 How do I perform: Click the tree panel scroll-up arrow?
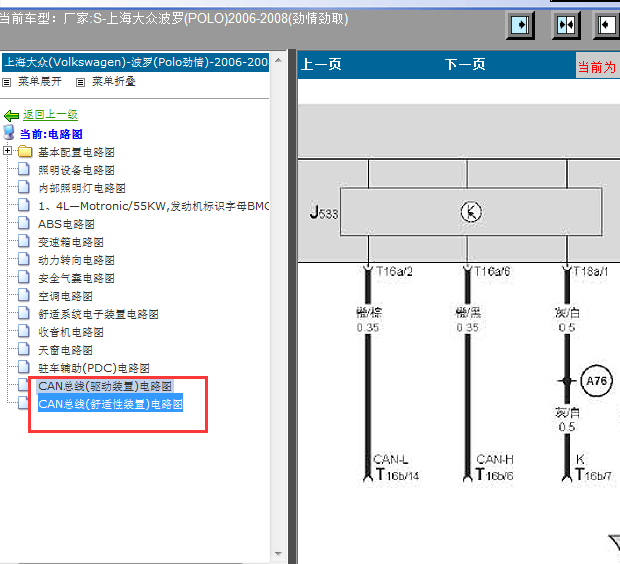278,60
